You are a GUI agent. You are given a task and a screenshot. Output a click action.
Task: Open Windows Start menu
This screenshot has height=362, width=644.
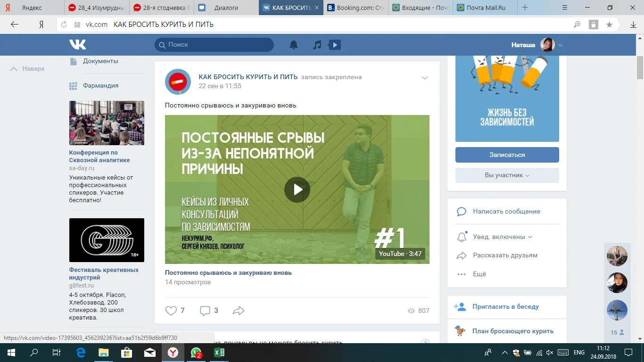pos(11,353)
